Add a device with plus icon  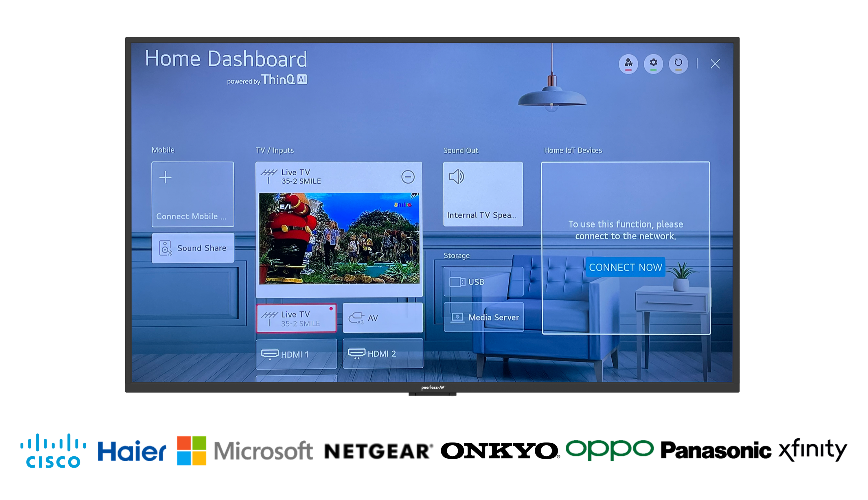(165, 178)
